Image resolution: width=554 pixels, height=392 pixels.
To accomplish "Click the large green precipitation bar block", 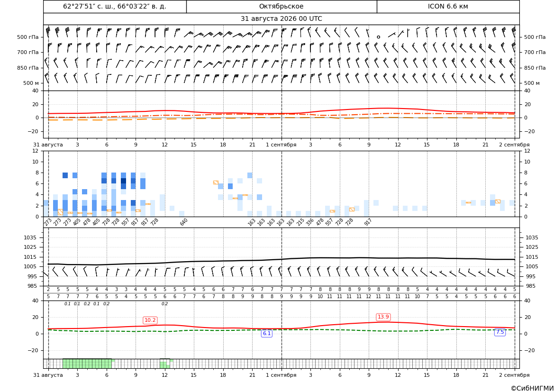I will [x=87, y=364].
